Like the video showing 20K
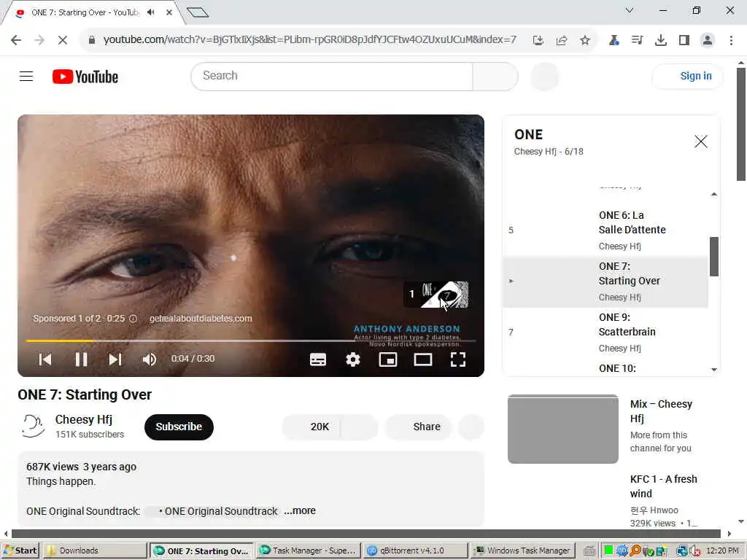Viewport: 747px width, 560px height. [311, 427]
